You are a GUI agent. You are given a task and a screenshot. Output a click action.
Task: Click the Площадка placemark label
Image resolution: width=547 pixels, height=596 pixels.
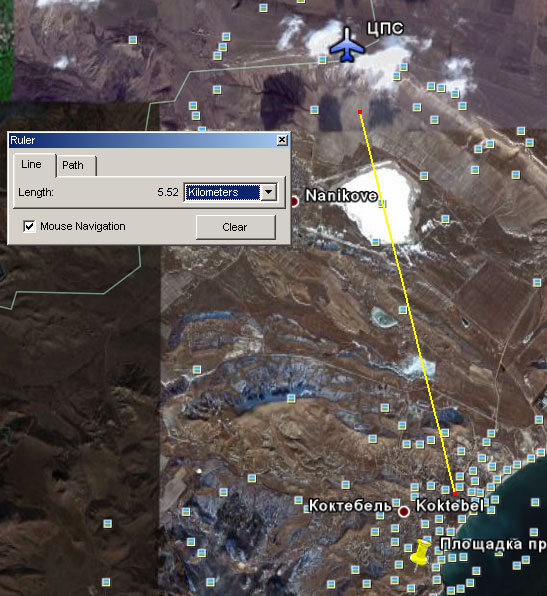coord(493,544)
